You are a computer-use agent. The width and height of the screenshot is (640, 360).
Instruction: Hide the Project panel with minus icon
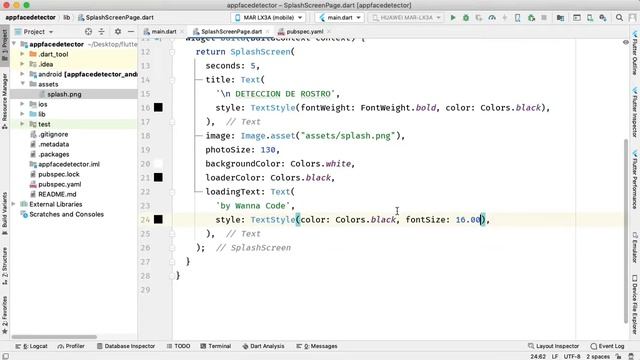(131, 31)
